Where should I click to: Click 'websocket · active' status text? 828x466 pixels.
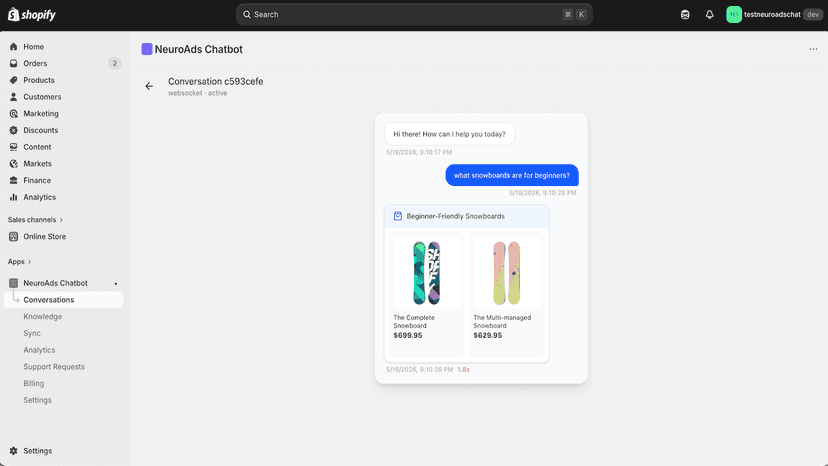point(197,93)
